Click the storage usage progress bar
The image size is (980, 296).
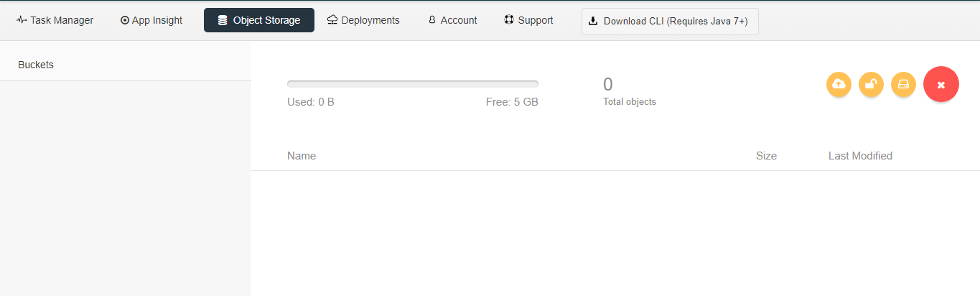click(x=412, y=84)
